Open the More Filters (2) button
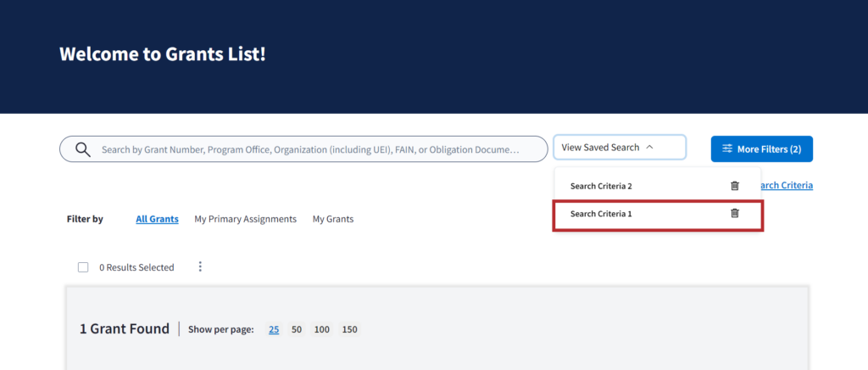The width and height of the screenshot is (868, 370). point(761,149)
